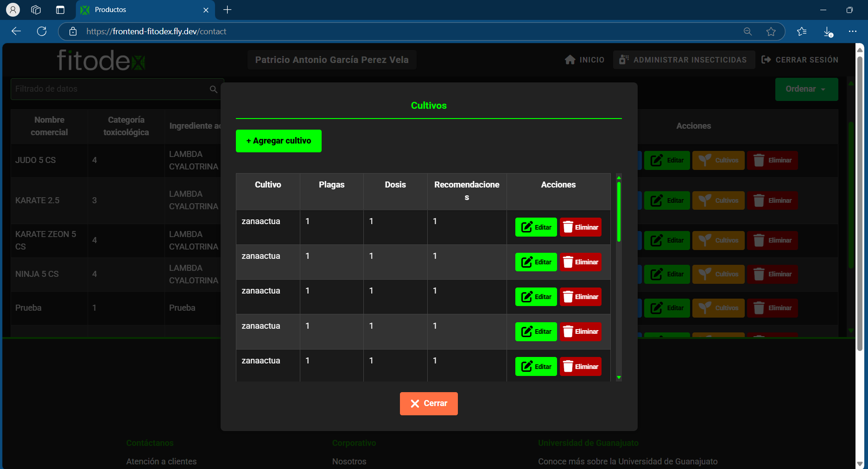The width and height of the screenshot is (868, 469).
Task: Edit the second zanaactua crop row
Action: click(x=536, y=262)
